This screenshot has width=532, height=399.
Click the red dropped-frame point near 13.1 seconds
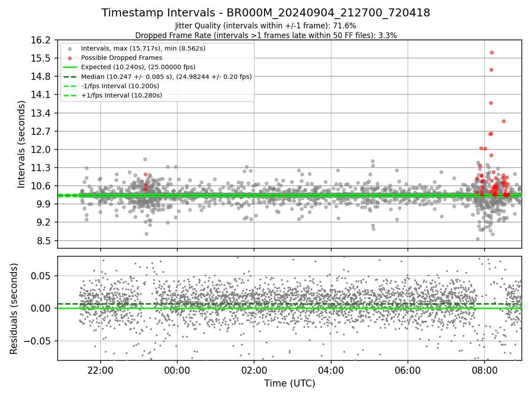point(504,121)
